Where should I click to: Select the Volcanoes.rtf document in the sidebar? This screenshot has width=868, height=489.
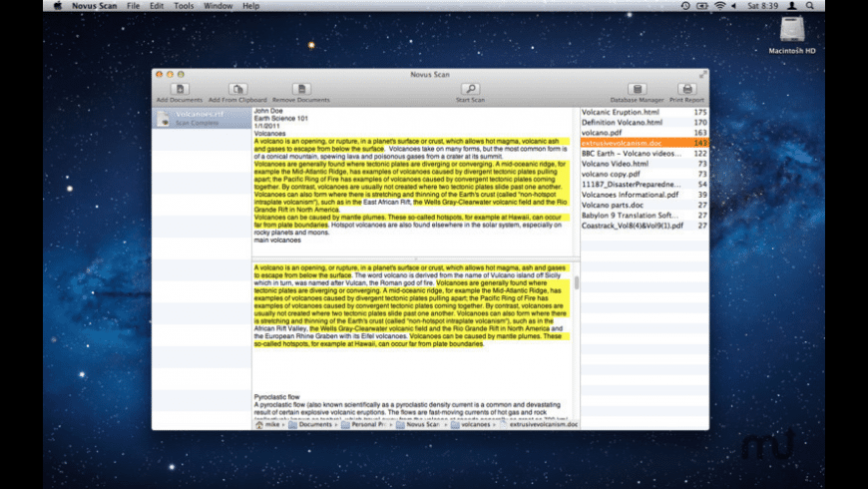202,119
